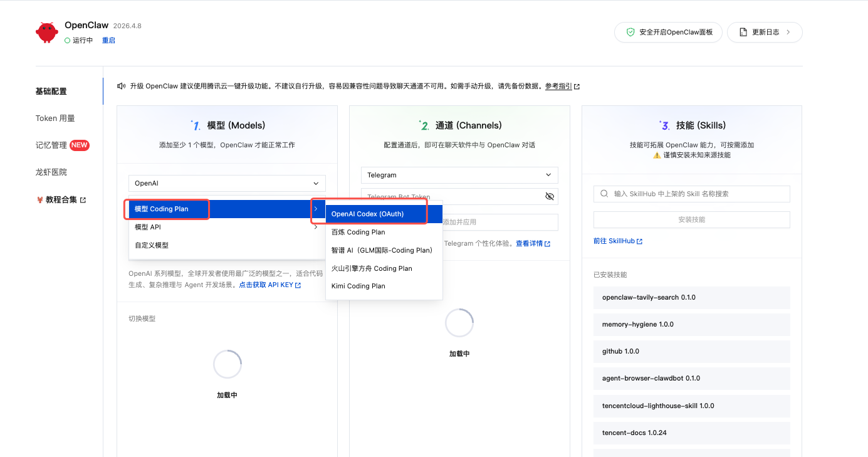Image resolution: width=868 pixels, height=457 pixels.
Task: Open the Telegram channel dropdown
Action: pos(459,175)
